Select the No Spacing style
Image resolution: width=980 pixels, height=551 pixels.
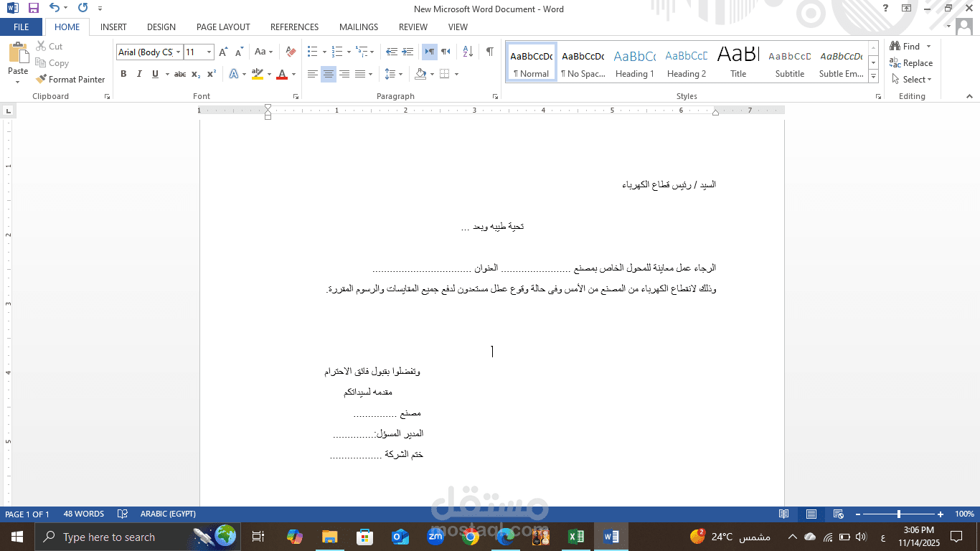click(x=583, y=61)
